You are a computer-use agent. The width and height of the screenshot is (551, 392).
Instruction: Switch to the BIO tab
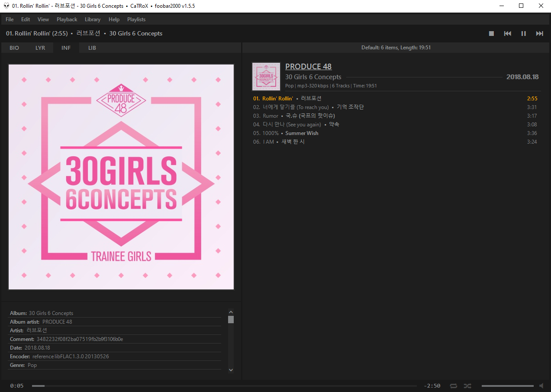coord(14,48)
